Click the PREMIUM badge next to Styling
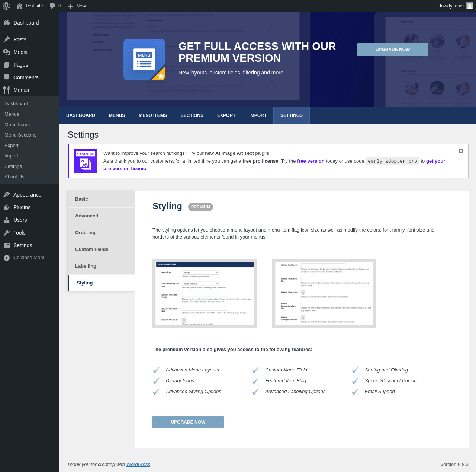This screenshot has height=472, width=476. point(200,207)
